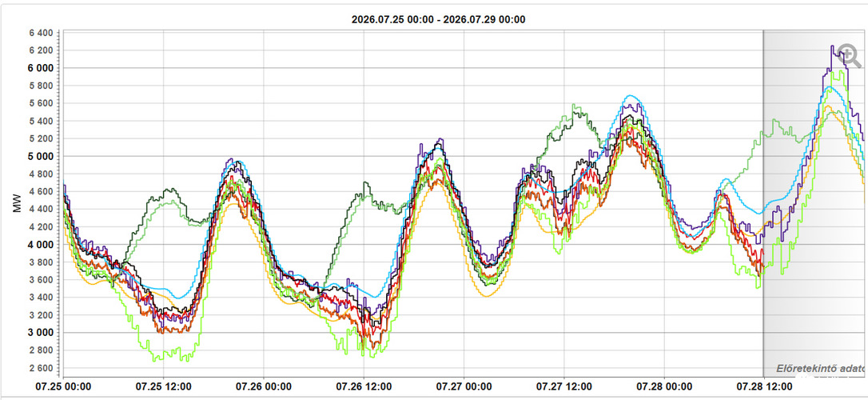Click the 4 600 y-axis label
Screen dimensions: 868x400
pos(41,192)
